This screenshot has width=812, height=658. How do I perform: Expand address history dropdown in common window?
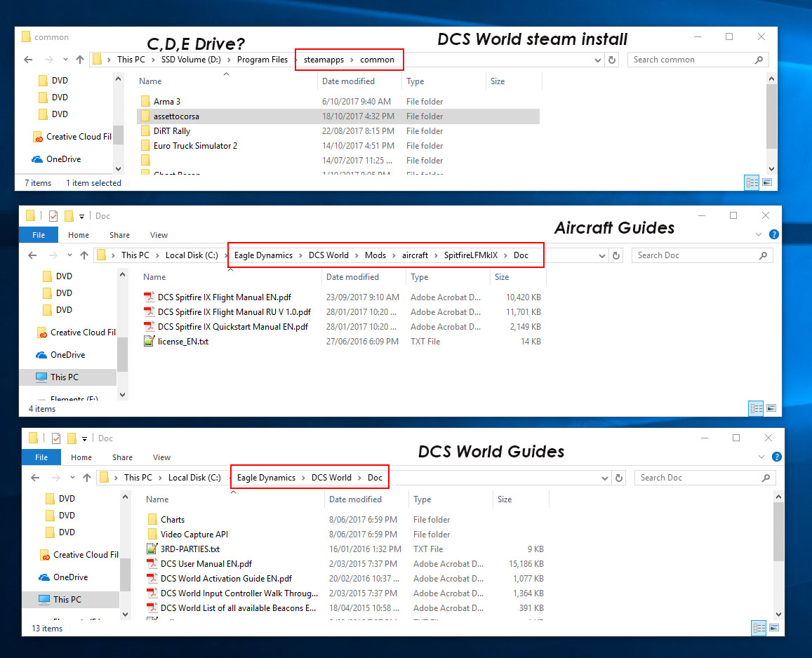pos(598,60)
